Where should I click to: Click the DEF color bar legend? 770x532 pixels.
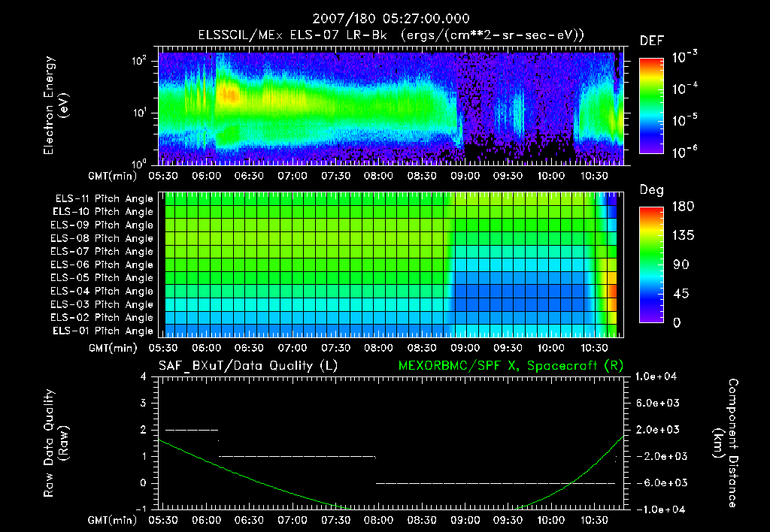[651, 106]
